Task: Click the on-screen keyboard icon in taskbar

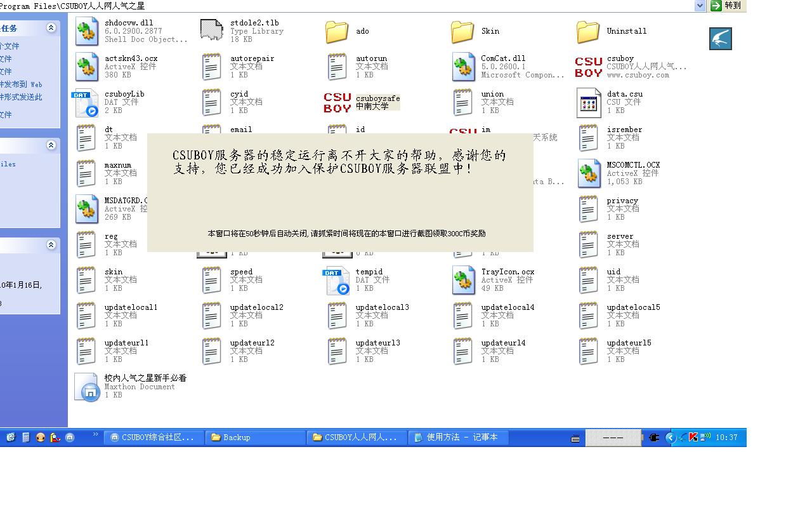Action: [575, 438]
